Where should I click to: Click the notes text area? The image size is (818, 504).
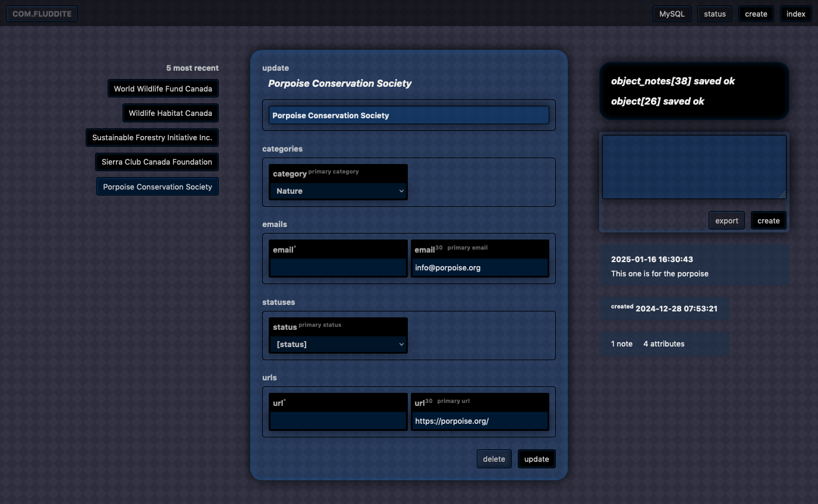pos(694,167)
